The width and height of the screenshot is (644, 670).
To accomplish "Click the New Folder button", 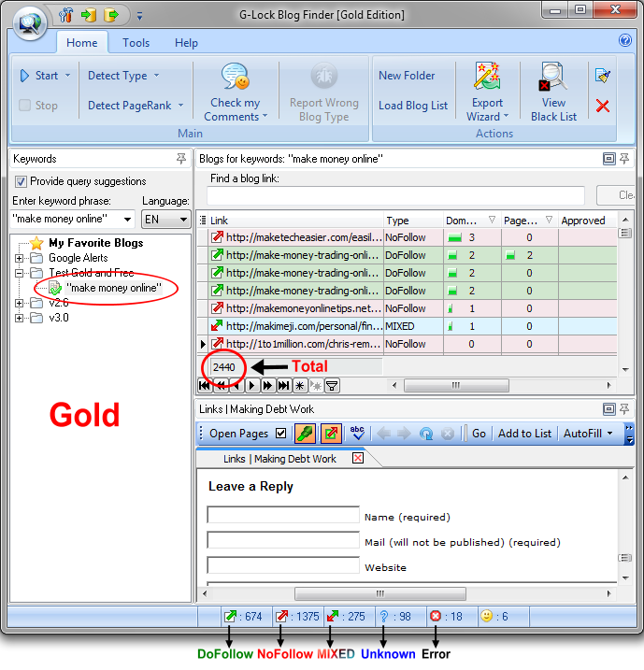I will [x=407, y=76].
